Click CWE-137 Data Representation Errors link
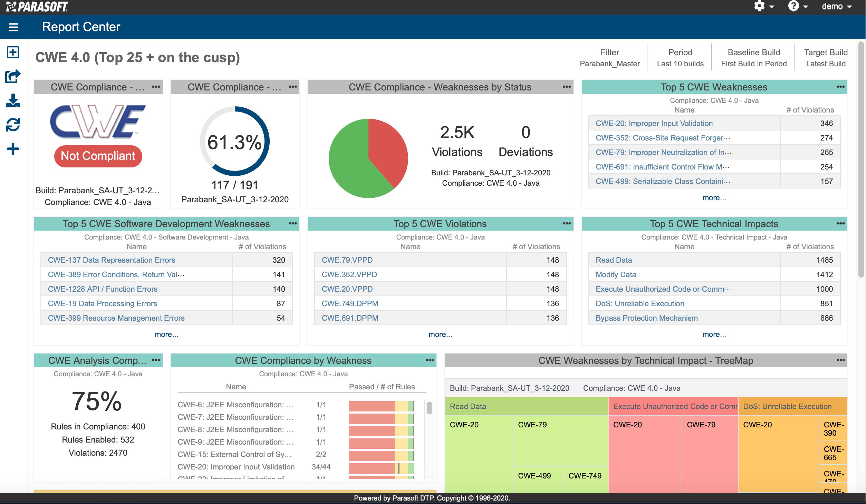The image size is (866, 504). (112, 260)
